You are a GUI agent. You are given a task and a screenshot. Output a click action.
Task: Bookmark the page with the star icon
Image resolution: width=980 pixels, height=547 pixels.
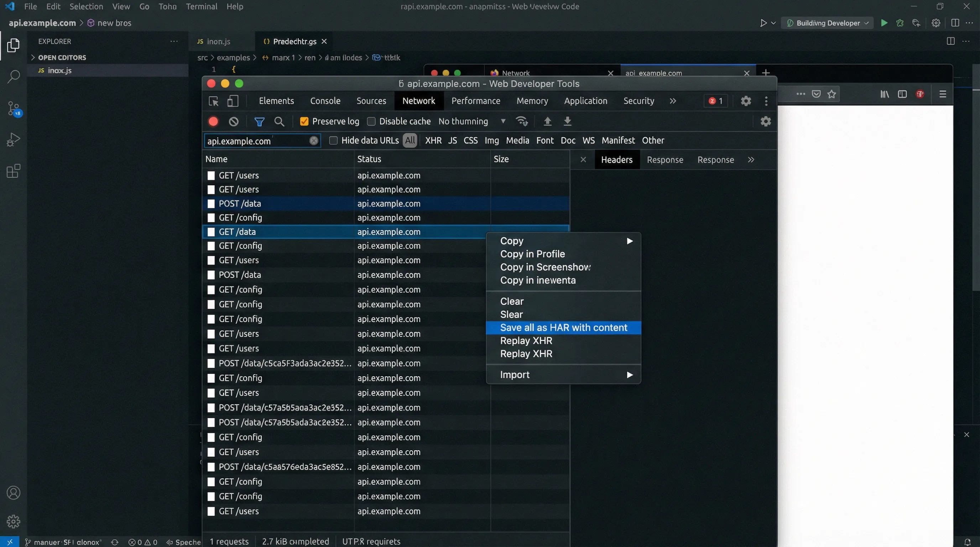click(x=832, y=94)
